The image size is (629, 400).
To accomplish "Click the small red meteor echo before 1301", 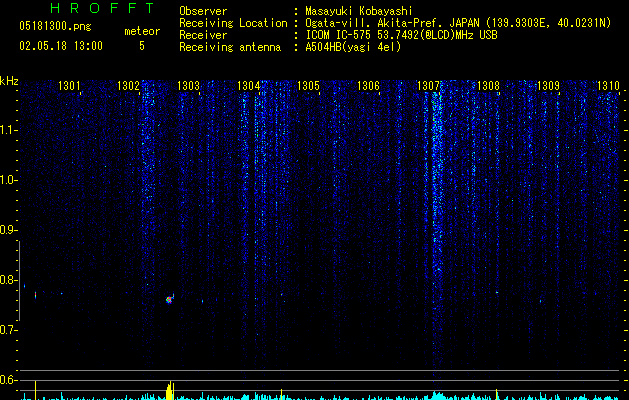I will pyautogui.click(x=36, y=295).
